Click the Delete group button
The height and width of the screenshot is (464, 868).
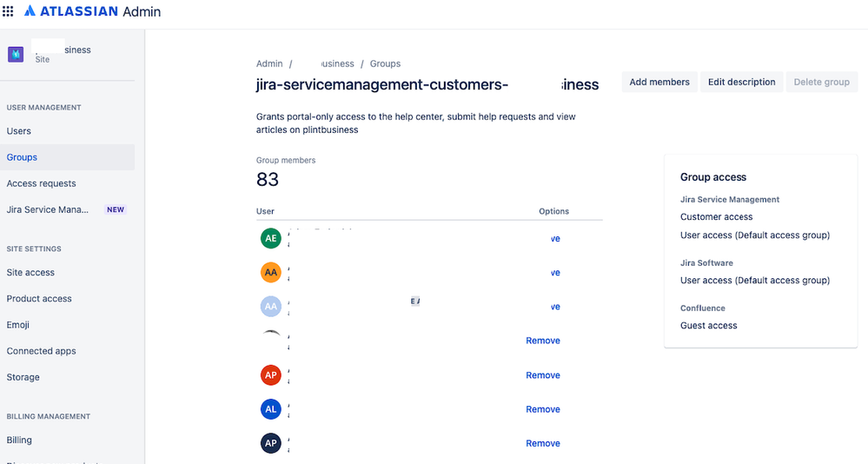click(821, 82)
